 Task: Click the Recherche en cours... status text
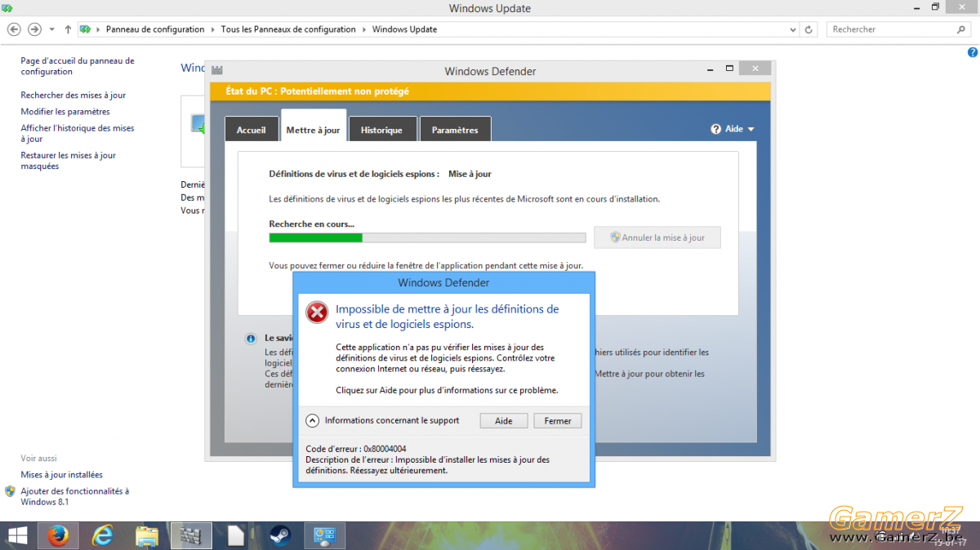(x=312, y=224)
